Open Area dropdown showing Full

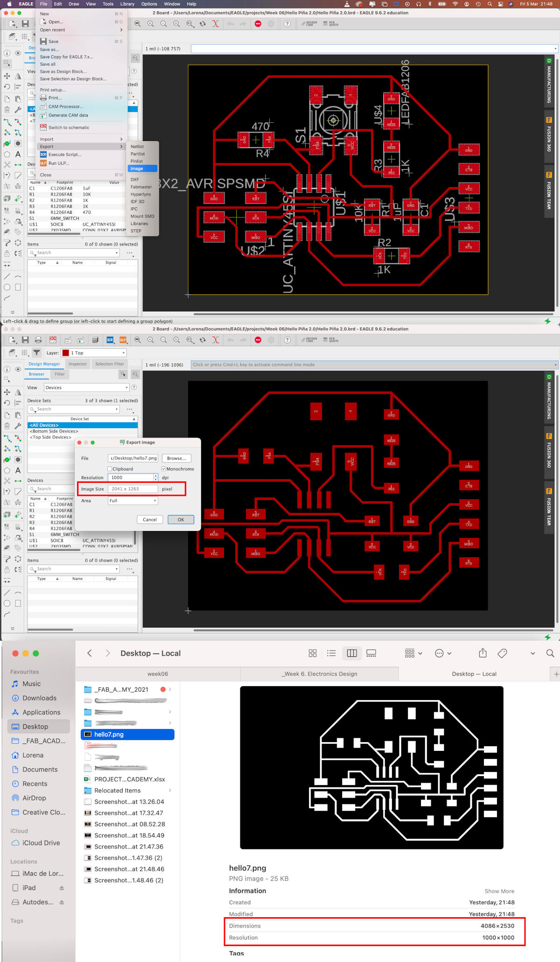point(133,501)
